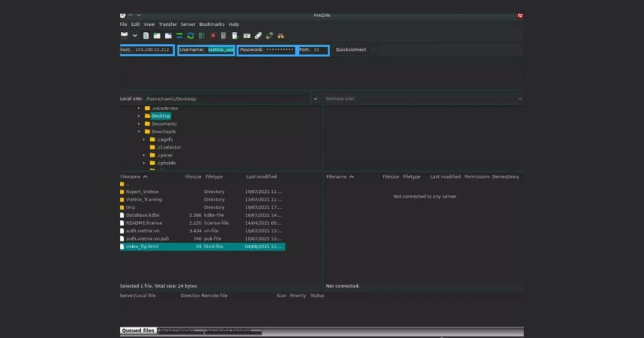This screenshot has height=338, width=644.
Task: Select the Database.kdbx file
Action: click(x=202, y=215)
